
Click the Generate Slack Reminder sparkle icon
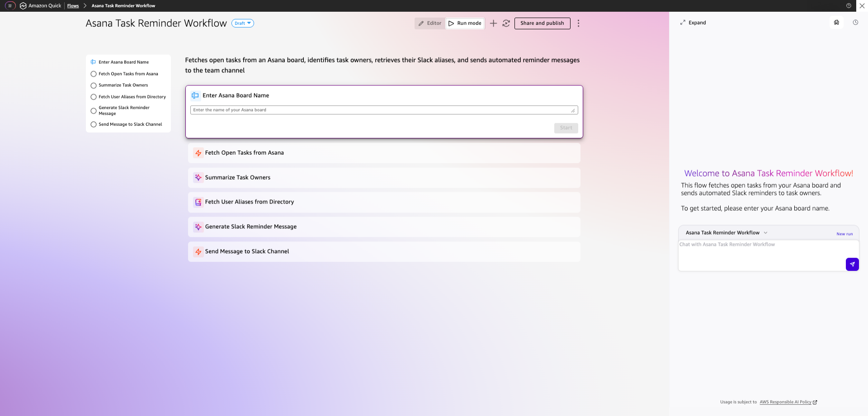[198, 227]
